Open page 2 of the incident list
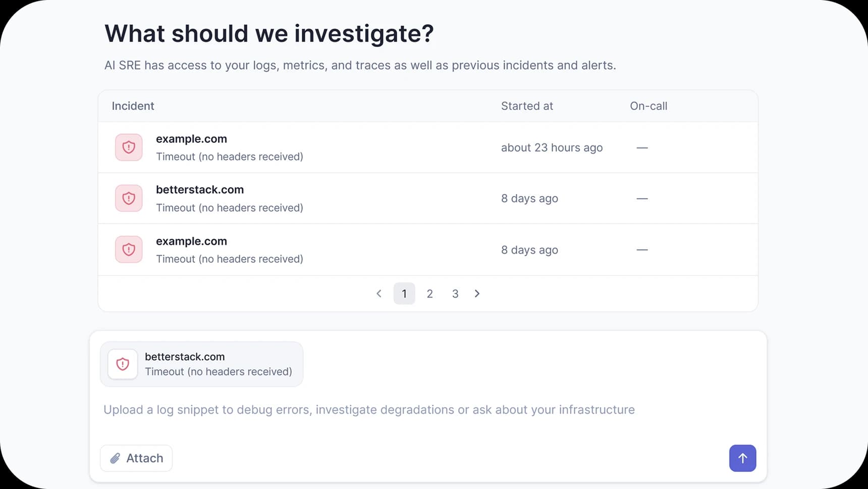The width and height of the screenshot is (868, 489). [429, 294]
